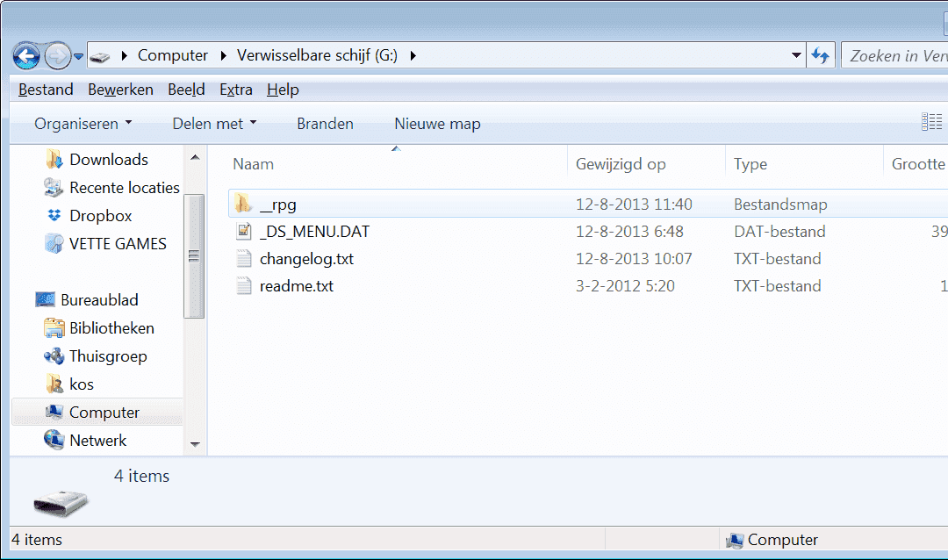Open the recent pages dropdown arrow

pos(79,57)
